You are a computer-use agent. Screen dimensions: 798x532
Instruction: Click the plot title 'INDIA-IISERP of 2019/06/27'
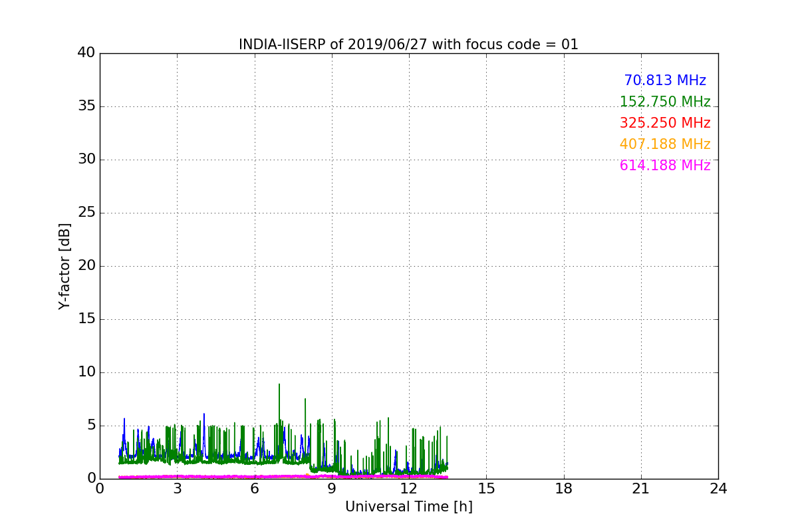click(x=408, y=45)
